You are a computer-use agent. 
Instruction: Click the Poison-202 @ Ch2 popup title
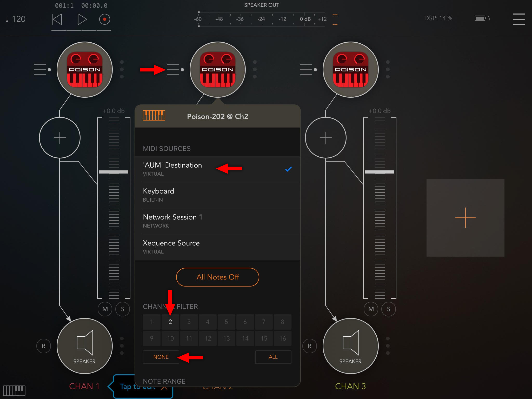click(x=218, y=116)
